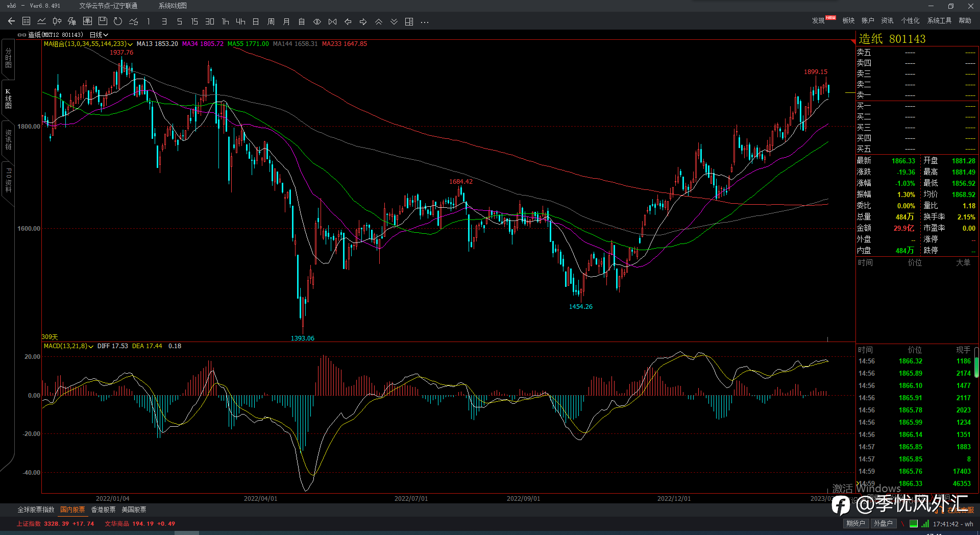This screenshot has width=980, height=535.
Task: Open the 系统工具 menu
Action: pos(939,20)
